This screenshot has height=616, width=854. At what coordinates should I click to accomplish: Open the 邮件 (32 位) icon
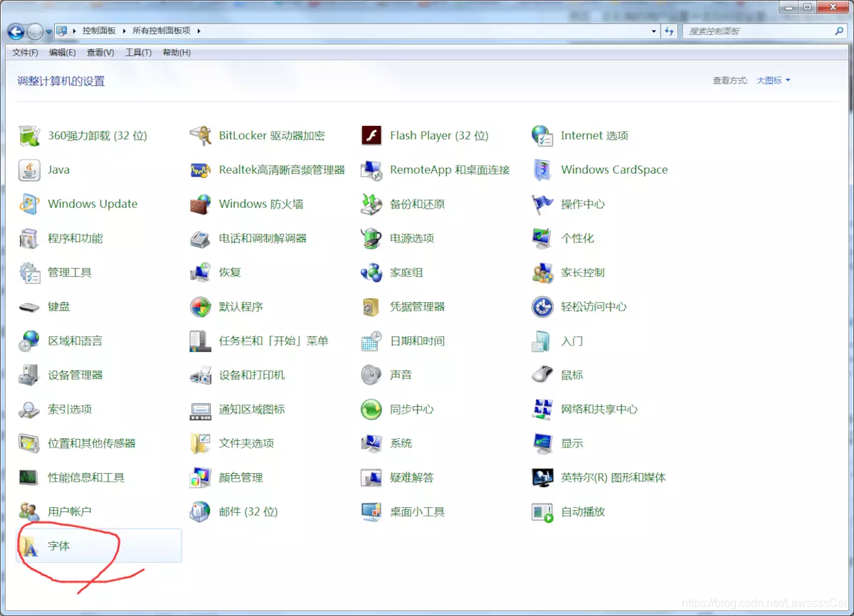pos(201,511)
